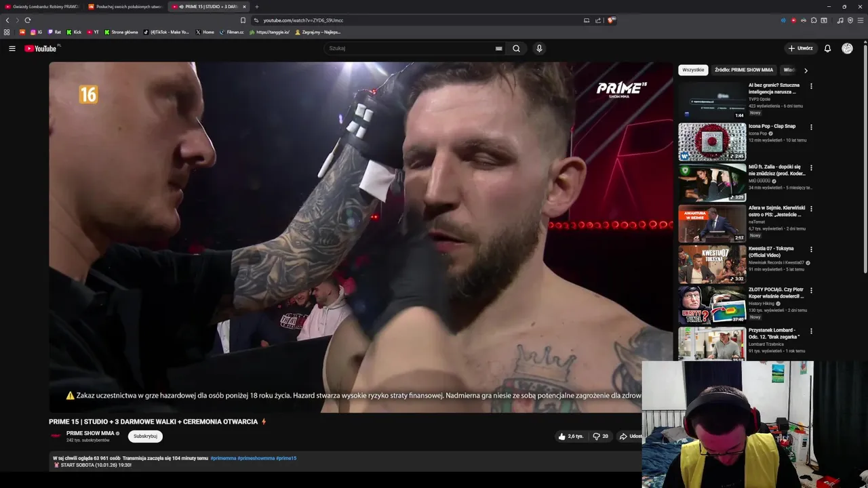Open the apps grid icon in the bookmarks bar
The height and width of the screenshot is (488, 868).
tap(7, 32)
